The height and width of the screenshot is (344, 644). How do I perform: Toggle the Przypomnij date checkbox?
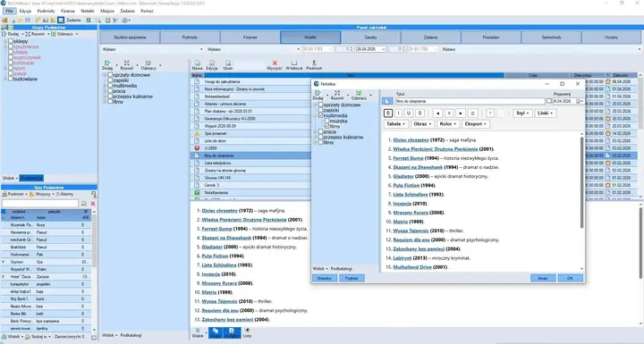tap(548, 101)
